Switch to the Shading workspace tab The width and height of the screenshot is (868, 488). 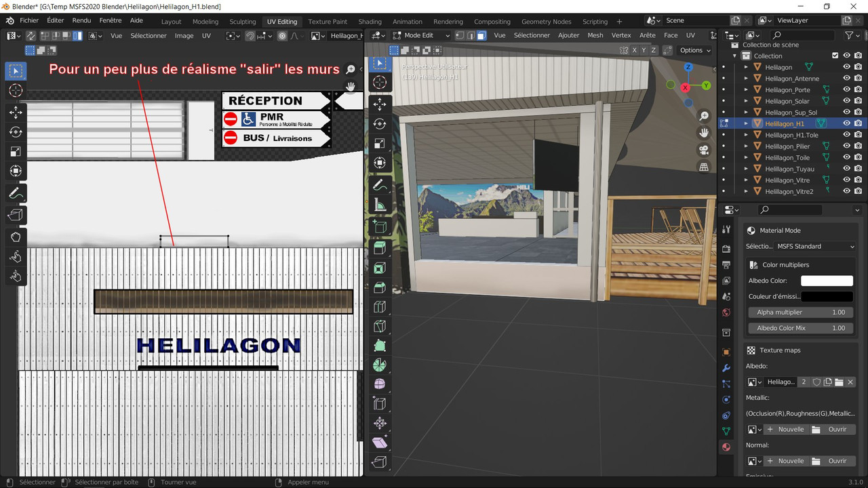(x=370, y=22)
